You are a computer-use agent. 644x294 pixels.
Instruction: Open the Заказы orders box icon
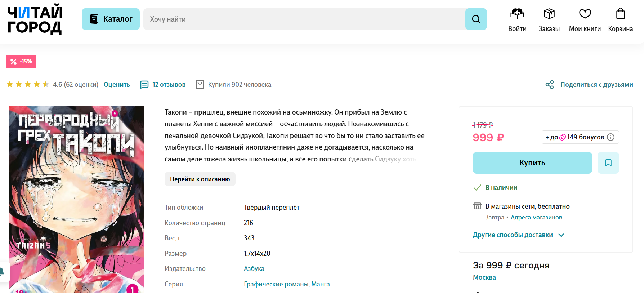click(549, 14)
